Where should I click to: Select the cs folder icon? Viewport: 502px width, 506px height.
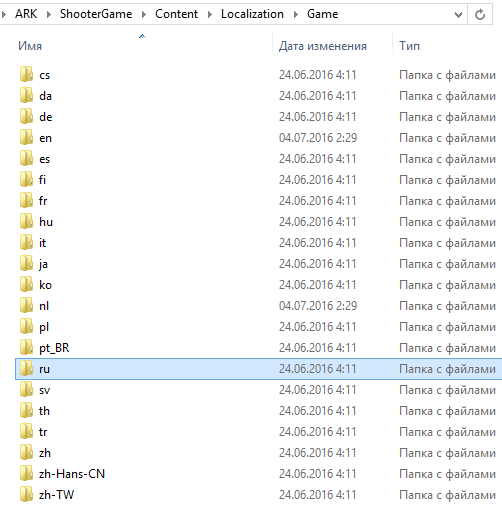tap(26, 74)
